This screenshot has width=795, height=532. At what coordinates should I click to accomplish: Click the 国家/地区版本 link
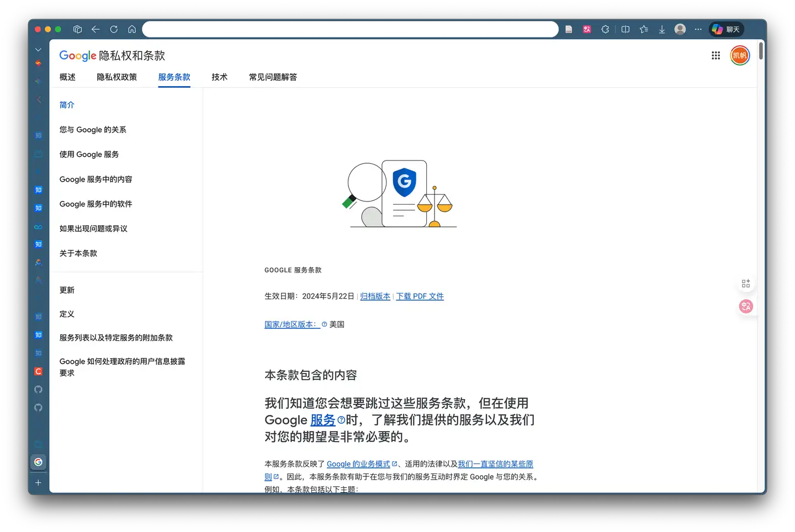point(291,324)
